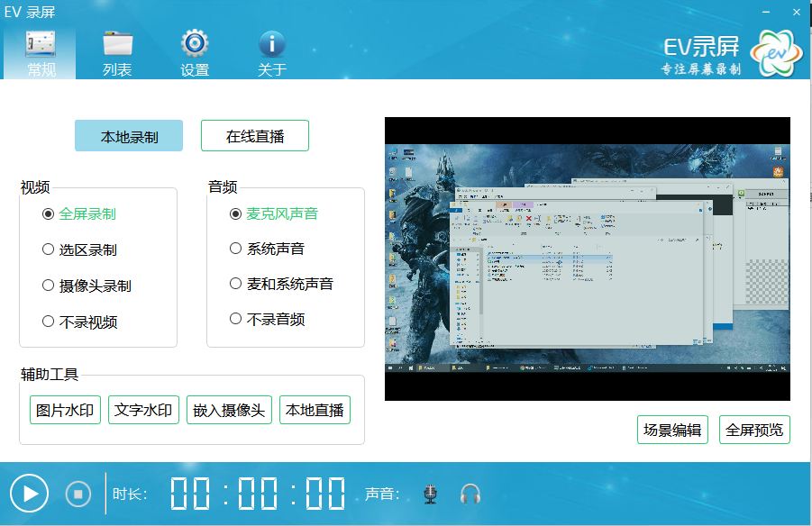Open 场景编辑 editor

coord(672,430)
